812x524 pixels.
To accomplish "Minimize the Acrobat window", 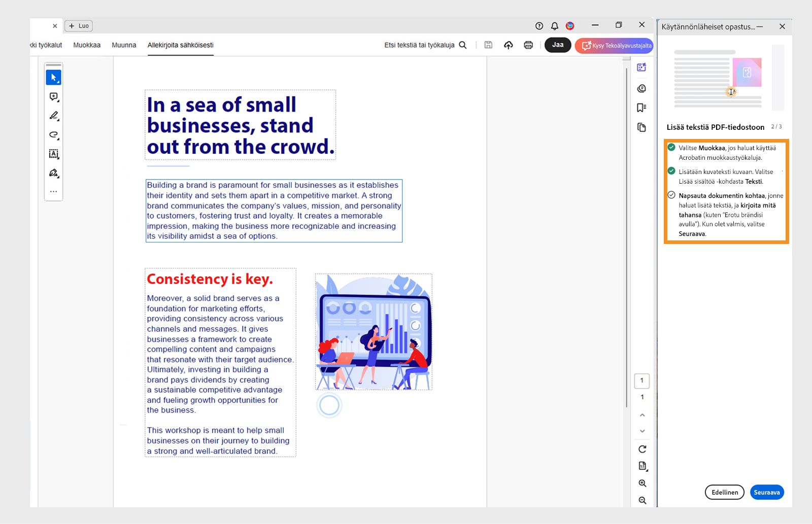I will (595, 25).
